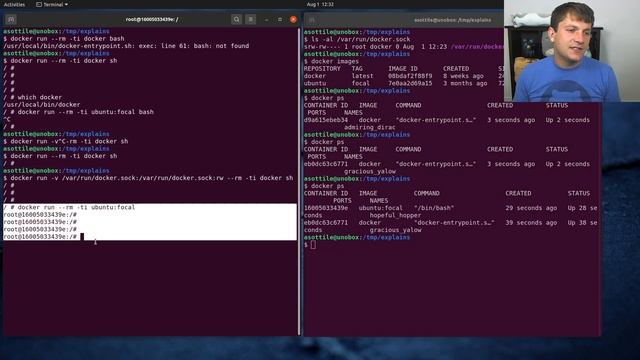Maximize the left terminal window
The image size is (640, 360).
pyautogui.click(x=280, y=19)
